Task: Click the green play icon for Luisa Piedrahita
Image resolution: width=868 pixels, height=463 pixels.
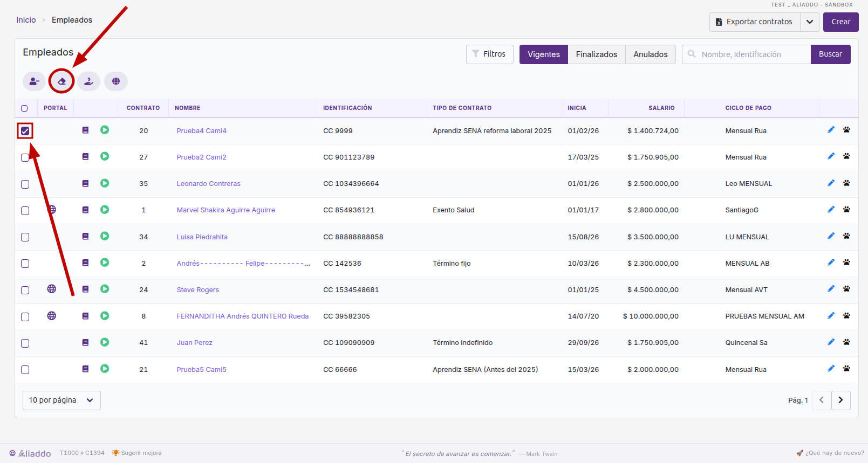Action: point(105,236)
